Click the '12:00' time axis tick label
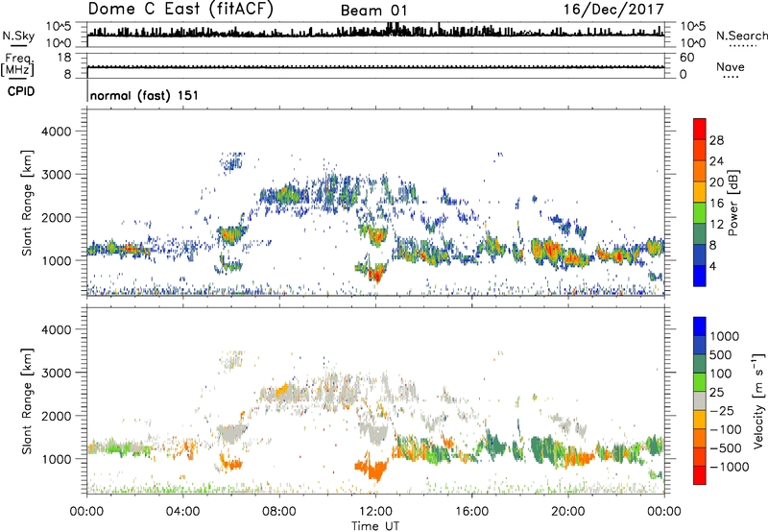 pyautogui.click(x=375, y=512)
